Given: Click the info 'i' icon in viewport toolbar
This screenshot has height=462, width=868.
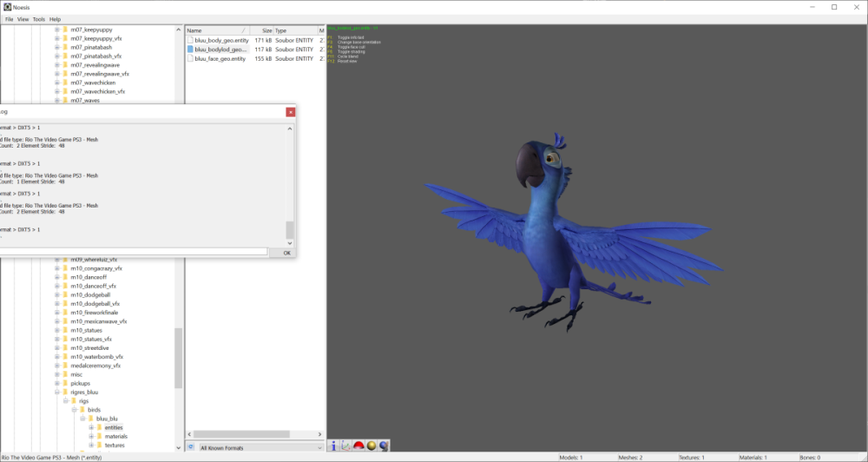Looking at the screenshot, I should (x=334, y=445).
